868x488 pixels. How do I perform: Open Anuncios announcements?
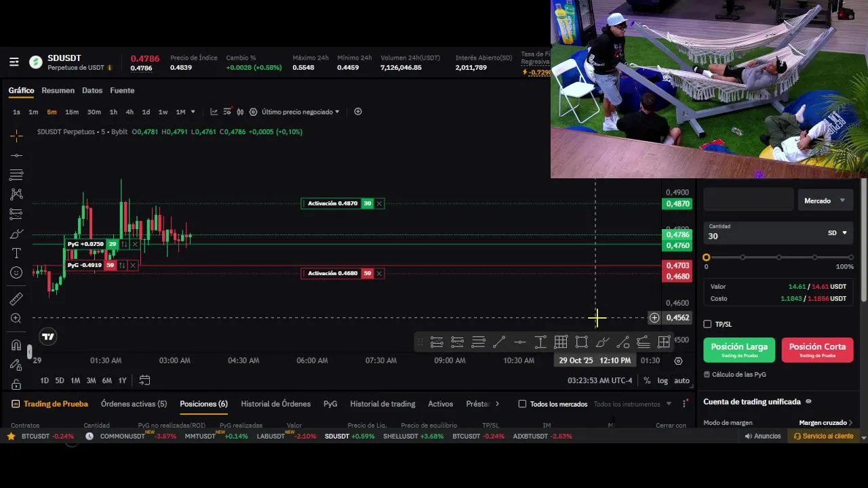click(x=763, y=436)
